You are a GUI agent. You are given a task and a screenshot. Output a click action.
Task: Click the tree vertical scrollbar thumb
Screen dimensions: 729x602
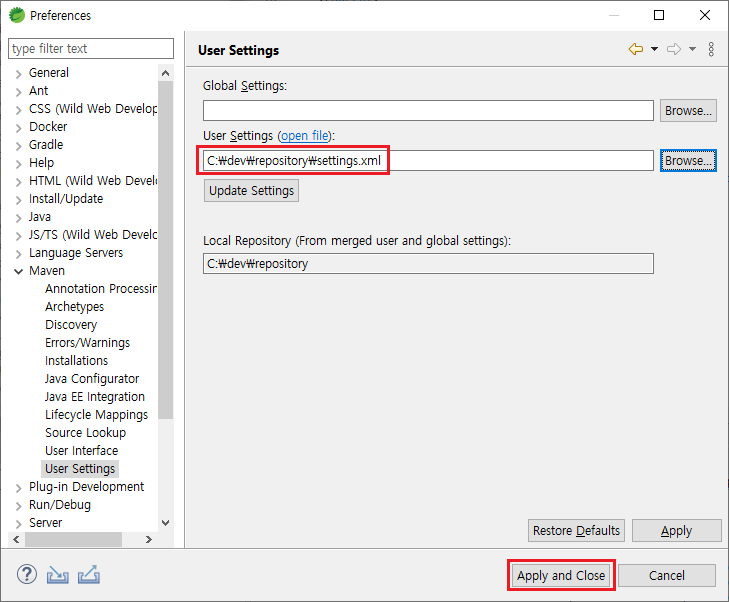coord(165,250)
